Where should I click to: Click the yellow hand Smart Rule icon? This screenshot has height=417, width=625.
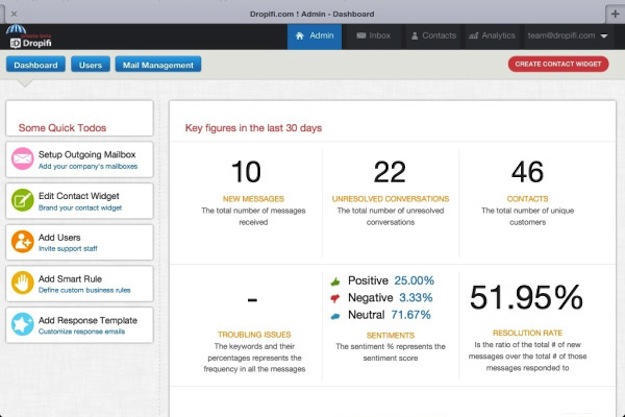(x=22, y=283)
